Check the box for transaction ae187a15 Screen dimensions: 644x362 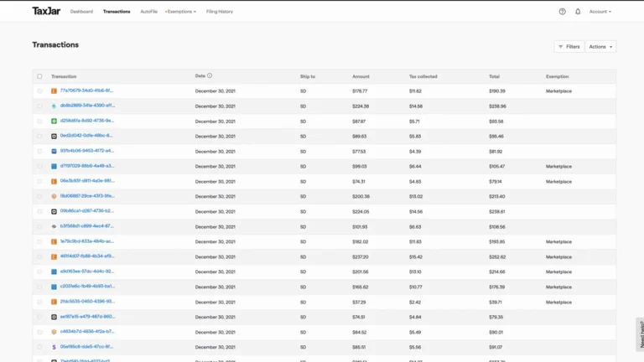coord(39,317)
